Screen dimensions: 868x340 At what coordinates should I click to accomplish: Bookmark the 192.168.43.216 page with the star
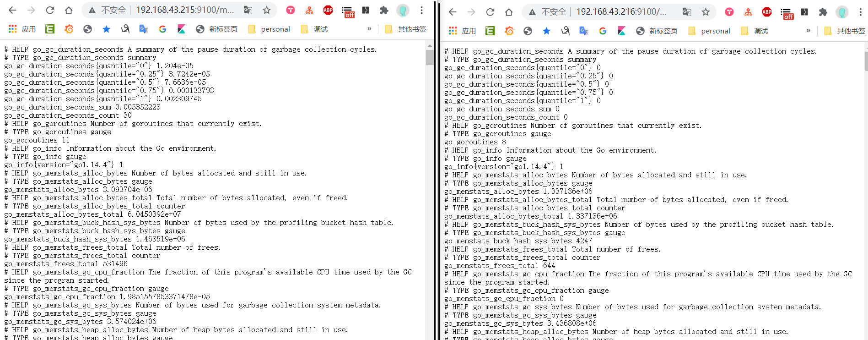coord(706,12)
